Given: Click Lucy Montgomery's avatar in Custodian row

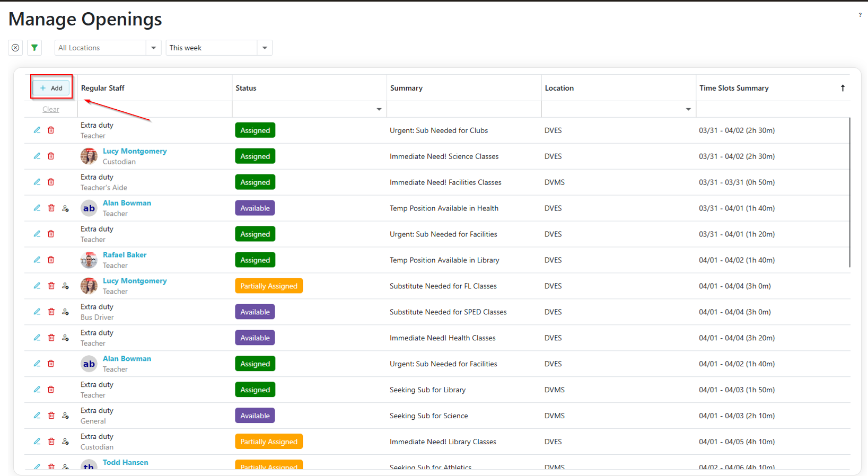Looking at the screenshot, I should tap(89, 156).
